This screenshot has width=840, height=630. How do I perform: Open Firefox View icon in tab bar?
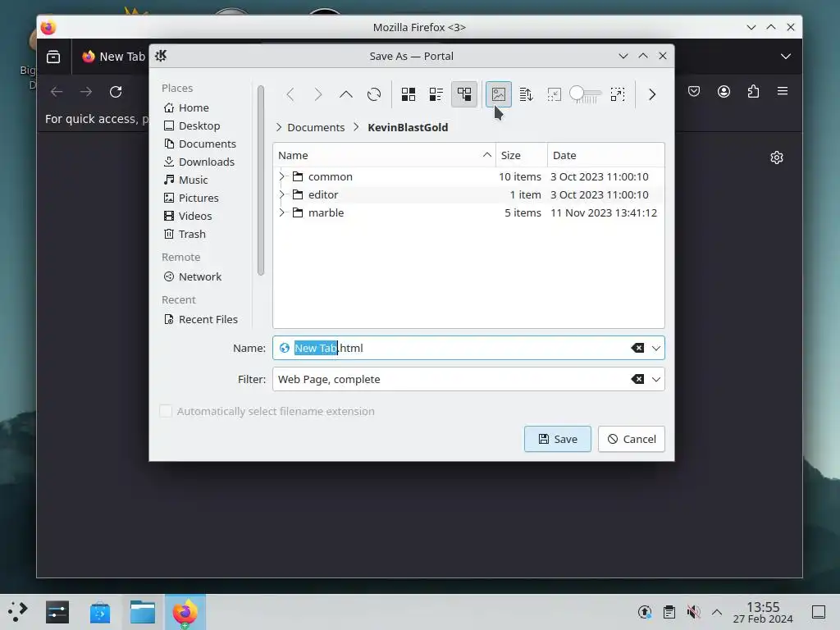point(53,57)
